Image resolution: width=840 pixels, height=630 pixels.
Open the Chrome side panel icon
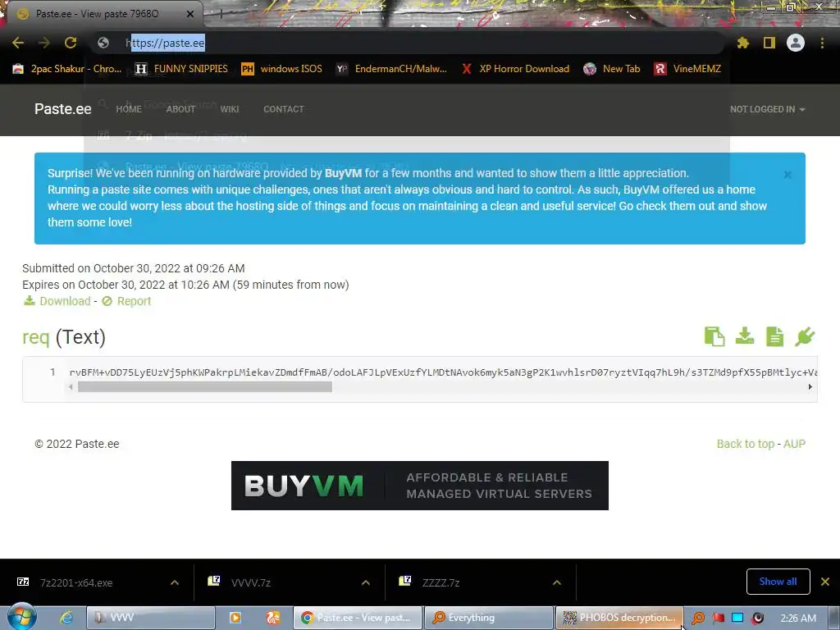pyautogui.click(x=769, y=43)
